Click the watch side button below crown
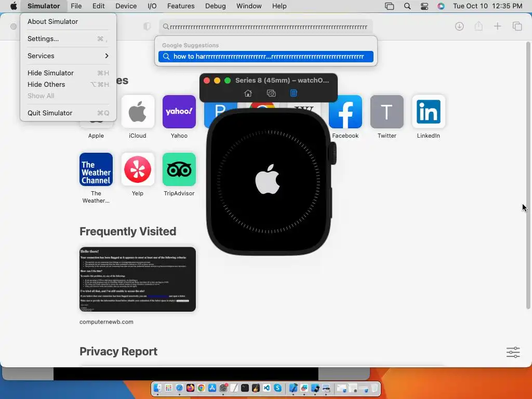The height and width of the screenshot is (399, 532). point(330,203)
